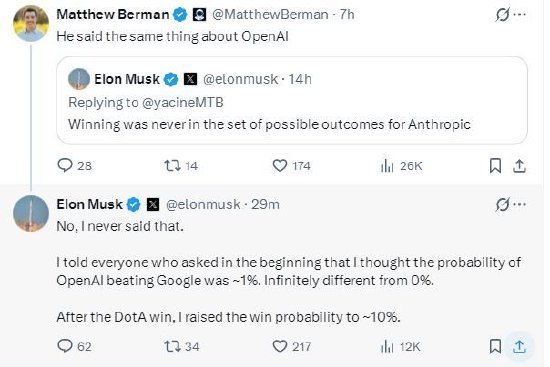
Task: Like Elon Musk's tweet with 217 likes
Action: click(291, 347)
